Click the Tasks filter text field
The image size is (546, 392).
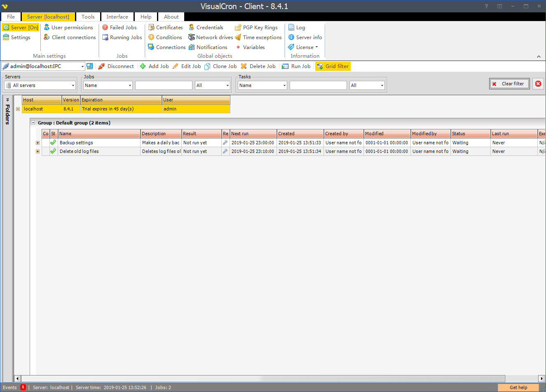tap(318, 85)
